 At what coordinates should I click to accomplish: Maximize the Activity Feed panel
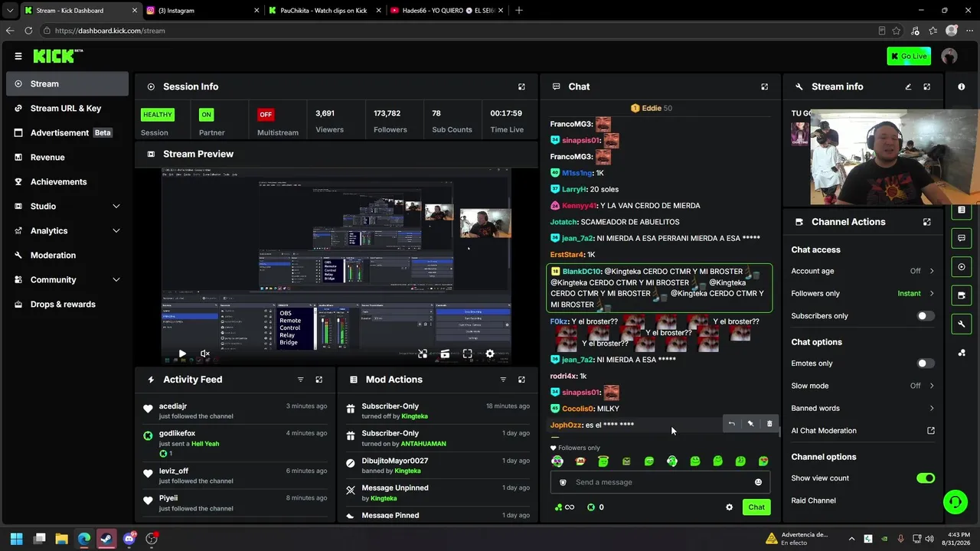(x=319, y=380)
